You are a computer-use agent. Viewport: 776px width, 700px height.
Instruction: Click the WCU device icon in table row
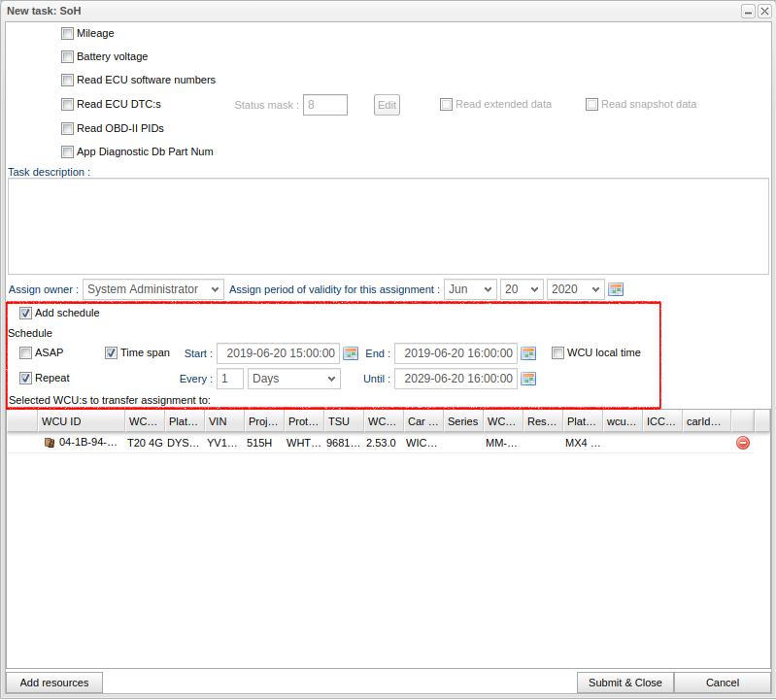tap(50, 443)
